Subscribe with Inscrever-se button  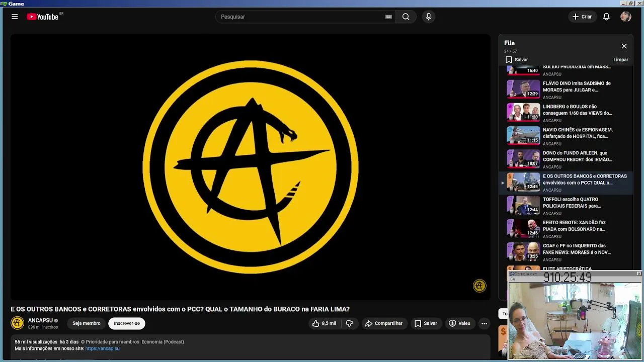pos(127,323)
